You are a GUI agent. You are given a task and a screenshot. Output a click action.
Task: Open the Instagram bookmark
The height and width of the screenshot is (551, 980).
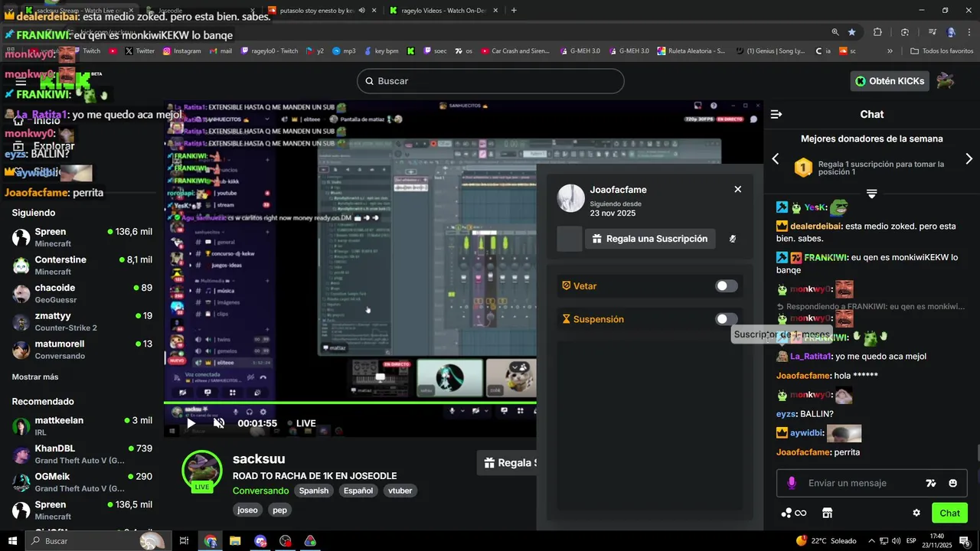click(x=181, y=51)
